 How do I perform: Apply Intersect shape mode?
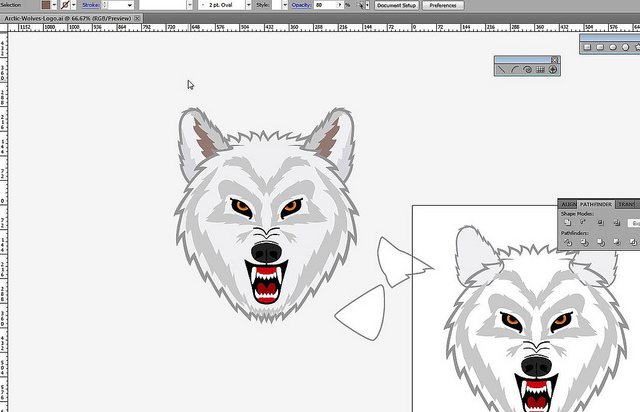tap(600, 223)
